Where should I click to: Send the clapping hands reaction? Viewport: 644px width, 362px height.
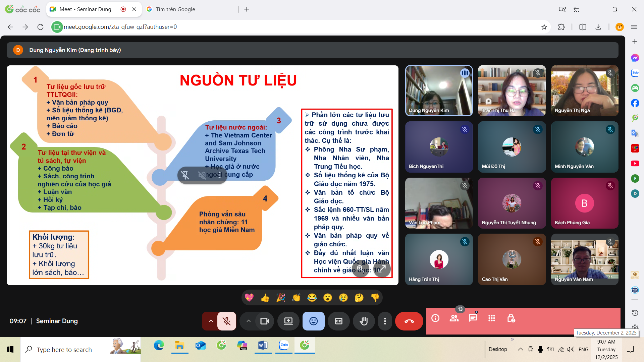(297, 298)
